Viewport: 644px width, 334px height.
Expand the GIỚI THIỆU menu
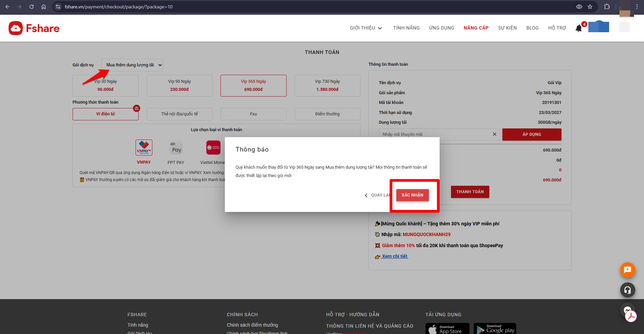coord(366,28)
